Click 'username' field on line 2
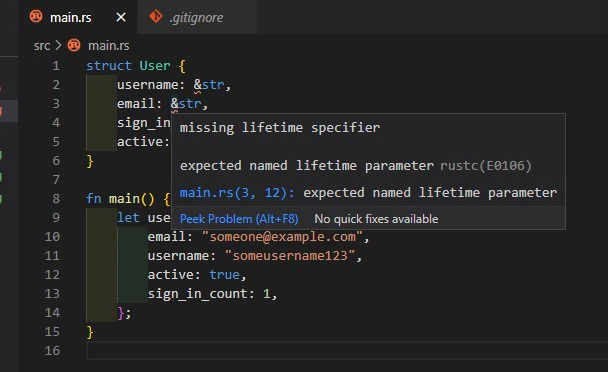Image resolution: width=608 pixels, height=372 pixels. (147, 85)
